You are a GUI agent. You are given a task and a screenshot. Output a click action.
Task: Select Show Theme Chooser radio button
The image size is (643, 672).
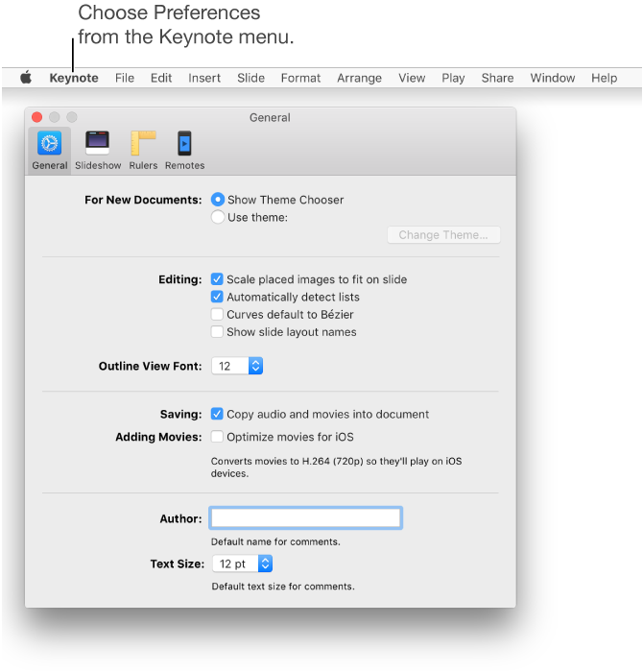click(218, 200)
